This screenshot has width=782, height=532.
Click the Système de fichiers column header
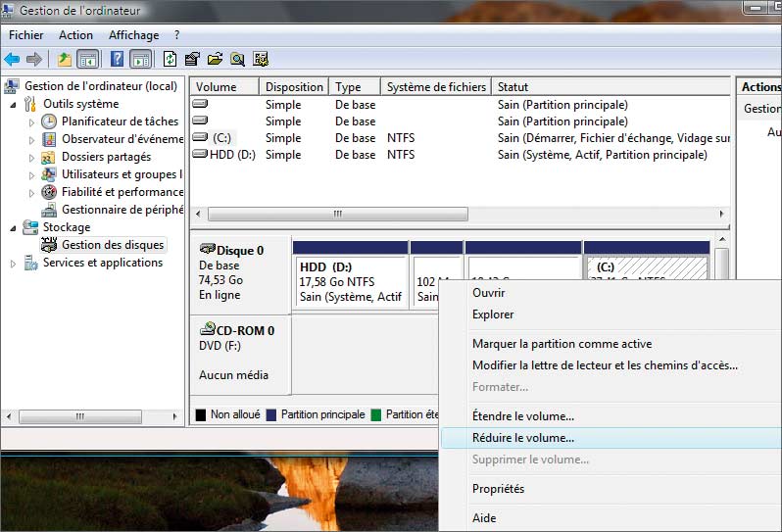tap(435, 87)
